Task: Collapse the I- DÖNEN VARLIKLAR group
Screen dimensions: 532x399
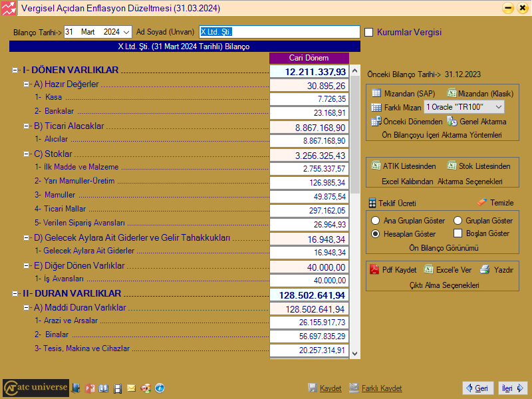Action: pyautogui.click(x=15, y=70)
